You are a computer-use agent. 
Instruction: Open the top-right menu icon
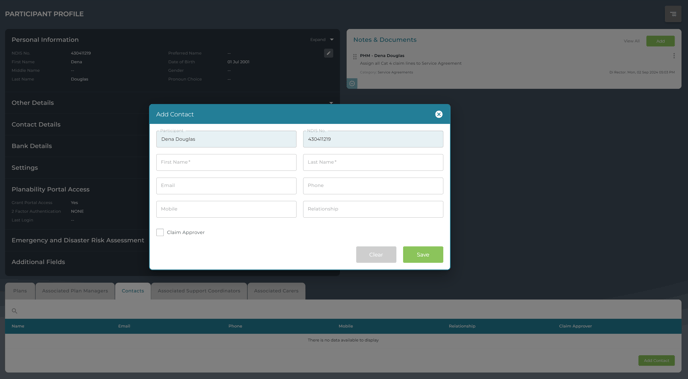[x=673, y=14]
